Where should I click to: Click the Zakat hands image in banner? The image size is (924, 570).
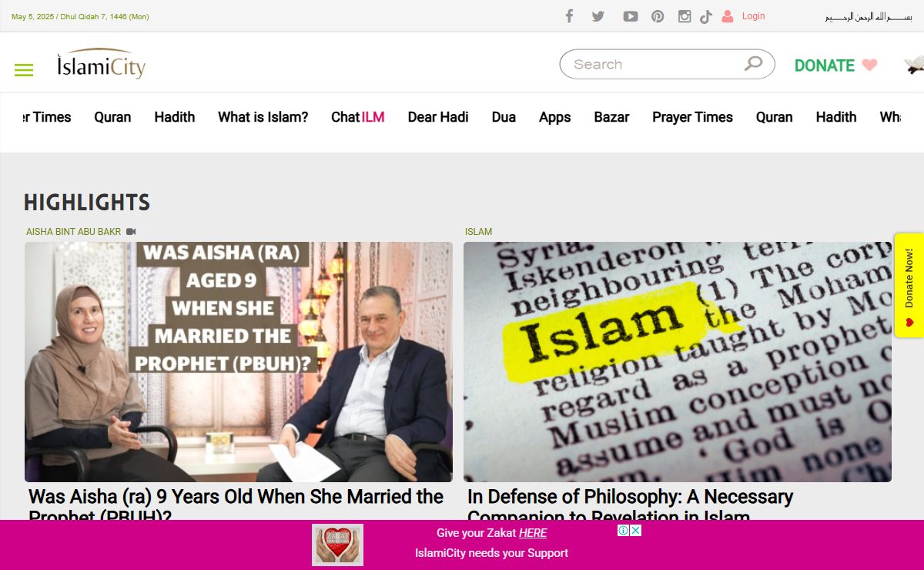337,545
